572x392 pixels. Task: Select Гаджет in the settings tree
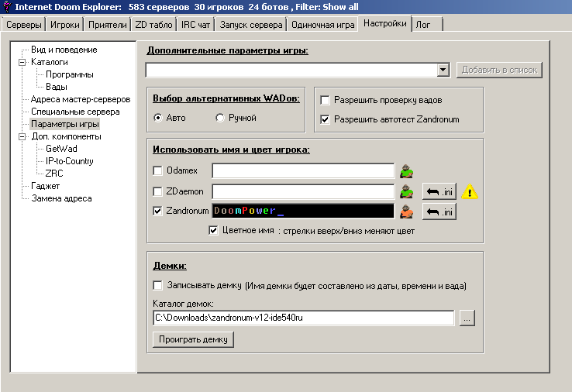coord(45,186)
